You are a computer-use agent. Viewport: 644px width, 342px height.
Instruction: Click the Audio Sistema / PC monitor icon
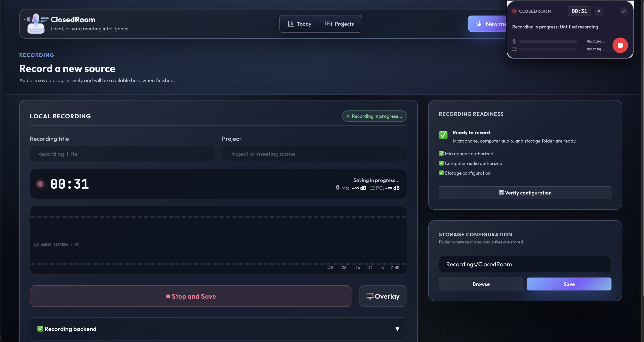tap(36, 245)
